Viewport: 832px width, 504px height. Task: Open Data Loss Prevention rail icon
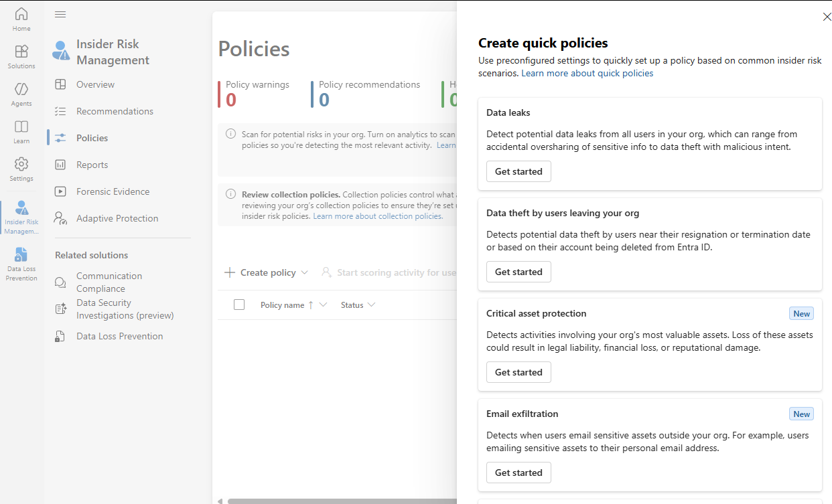pyautogui.click(x=21, y=254)
